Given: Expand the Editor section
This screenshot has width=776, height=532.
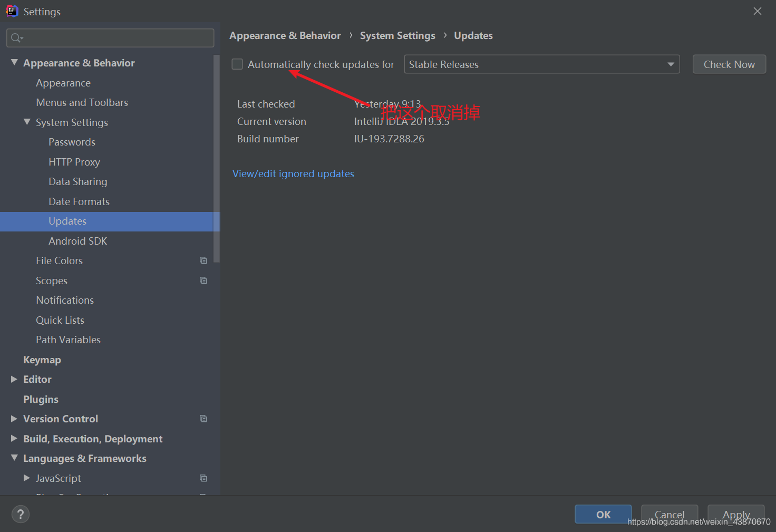Looking at the screenshot, I should [14, 379].
